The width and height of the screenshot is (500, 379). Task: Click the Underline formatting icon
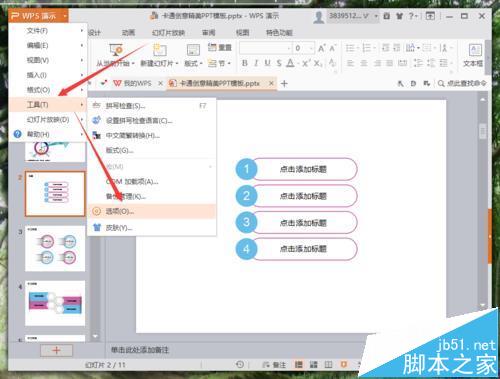267,63
